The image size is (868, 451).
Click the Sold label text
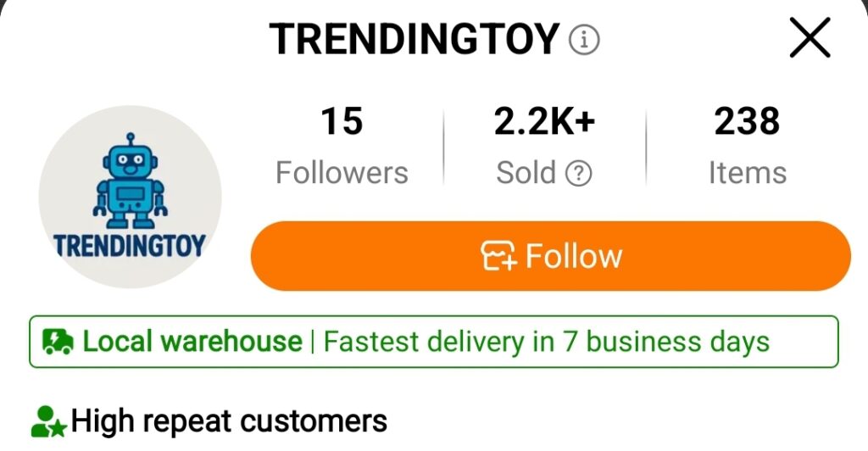coord(526,173)
